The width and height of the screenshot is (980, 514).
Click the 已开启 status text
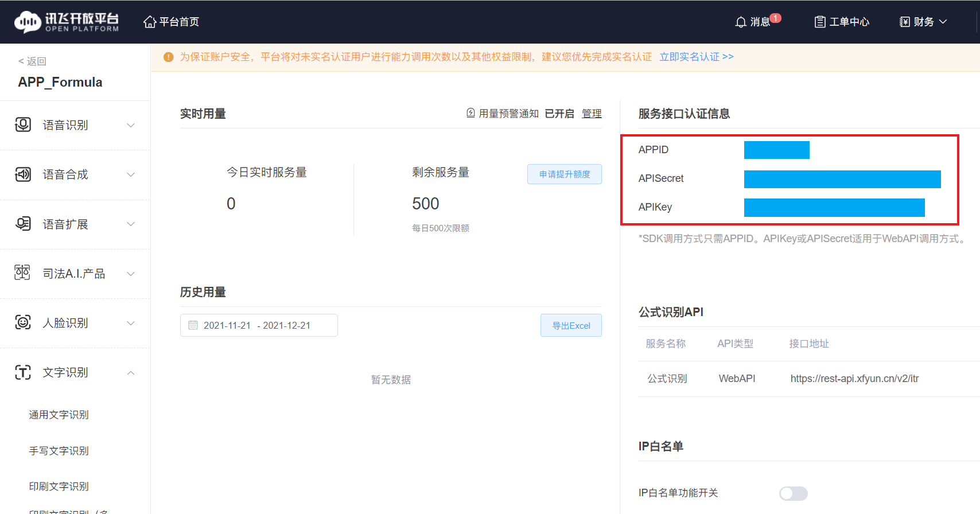559,114
